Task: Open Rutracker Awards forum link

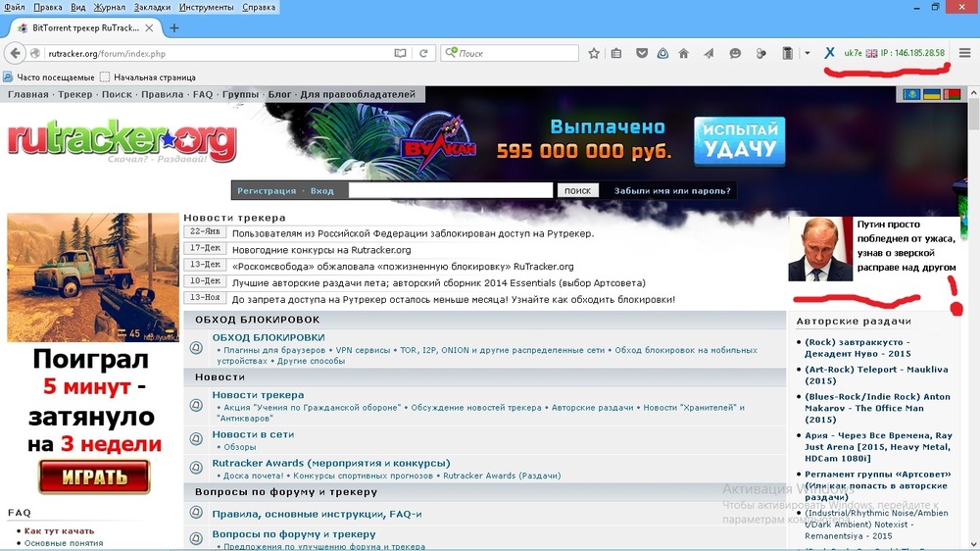Action: [330, 463]
